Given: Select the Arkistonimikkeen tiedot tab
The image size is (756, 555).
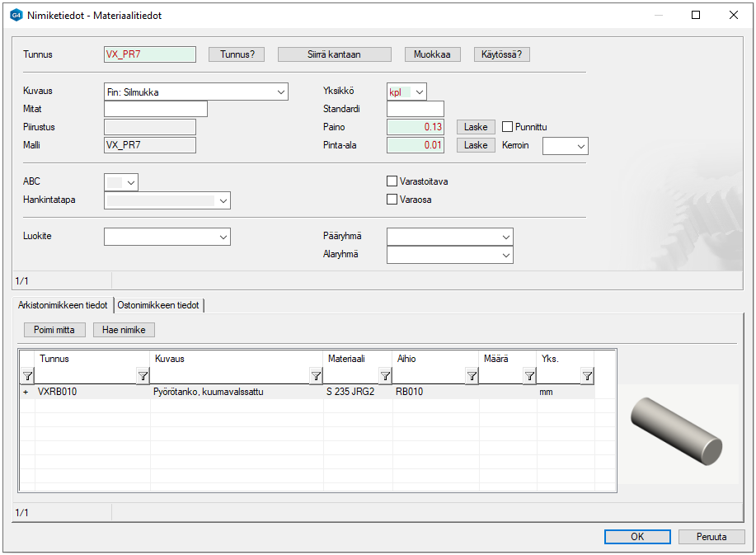Looking at the screenshot, I should pos(63,305).
